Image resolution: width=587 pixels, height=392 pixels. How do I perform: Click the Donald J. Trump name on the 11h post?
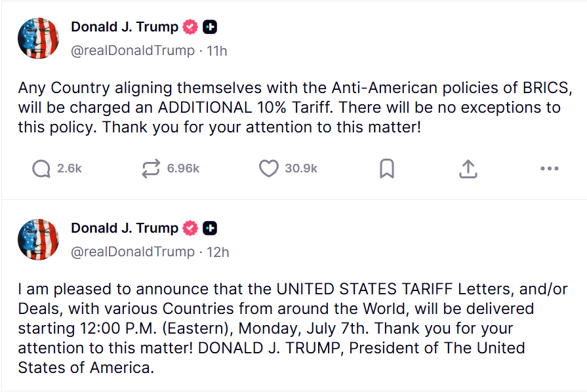point(125,28)
